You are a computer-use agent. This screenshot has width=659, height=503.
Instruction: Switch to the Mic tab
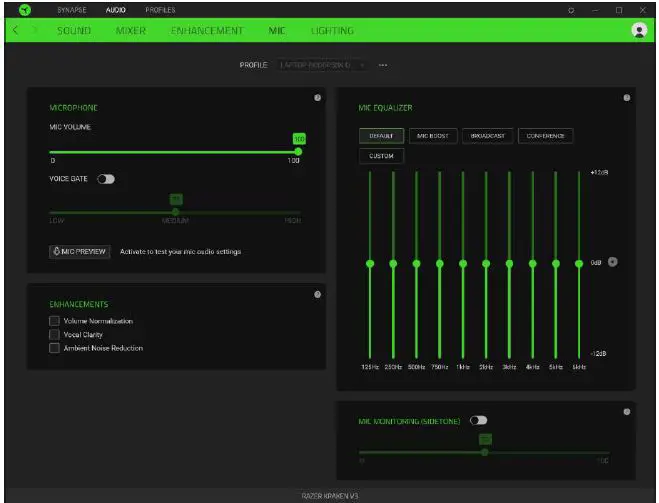click(x=277, y=31)
